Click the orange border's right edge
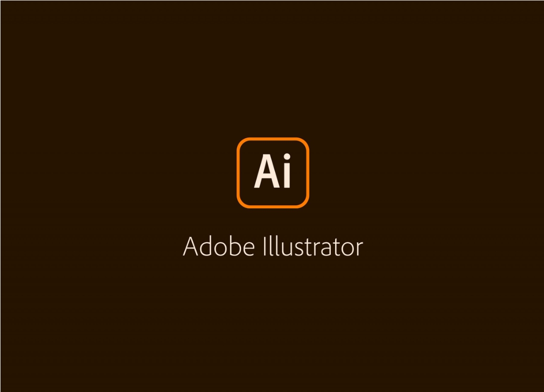Image resolution: width=544 pixels, height=392 pixels. coord(307,173)
